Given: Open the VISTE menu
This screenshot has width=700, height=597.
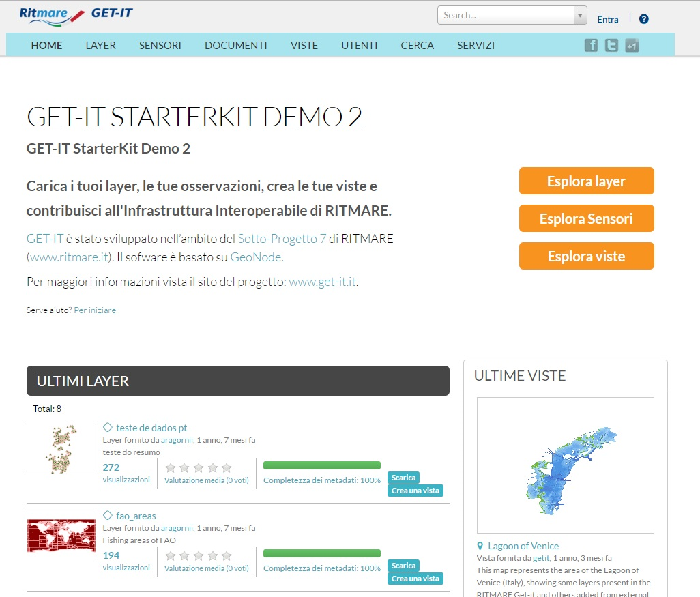Looking at the screenshot, I should coord(304,46).
